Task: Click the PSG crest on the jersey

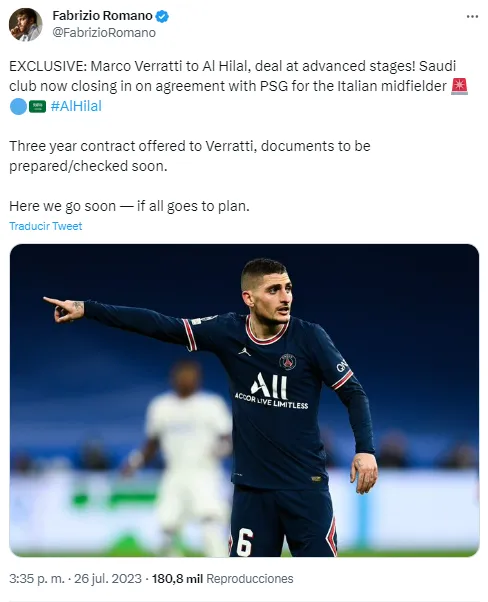Action: click(288, 362)
